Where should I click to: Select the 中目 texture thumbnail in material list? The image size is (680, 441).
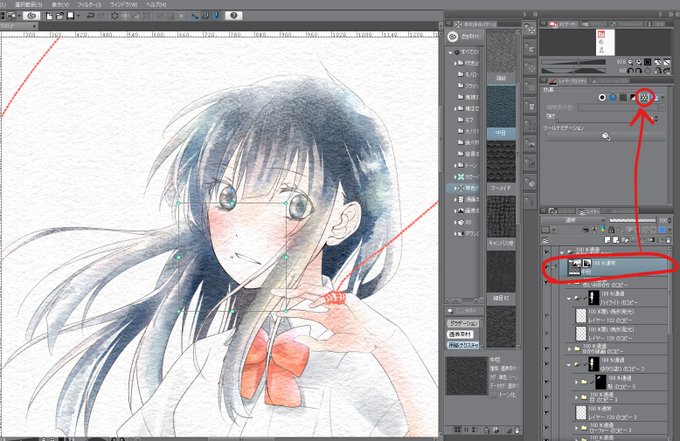tap(501, 107)
